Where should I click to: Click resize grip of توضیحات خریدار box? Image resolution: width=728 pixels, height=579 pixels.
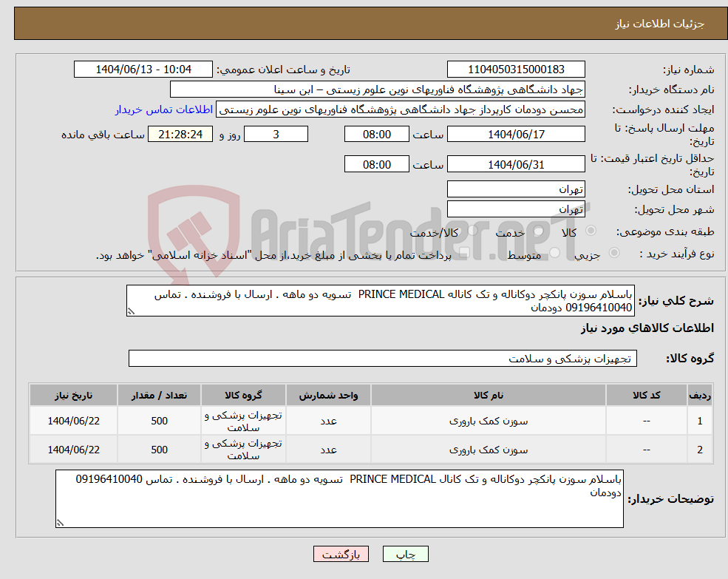pyautogui.click(x=62, y=521)
